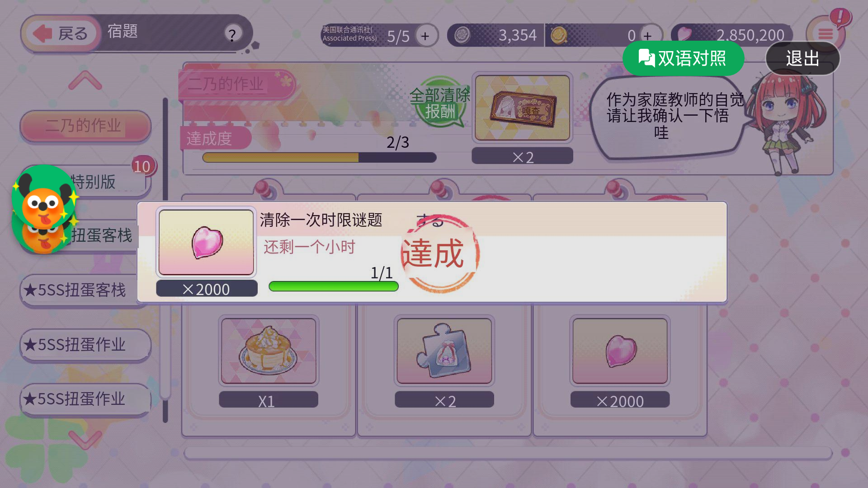Tap the ticket reward item thumbnail

click(523, 108)
